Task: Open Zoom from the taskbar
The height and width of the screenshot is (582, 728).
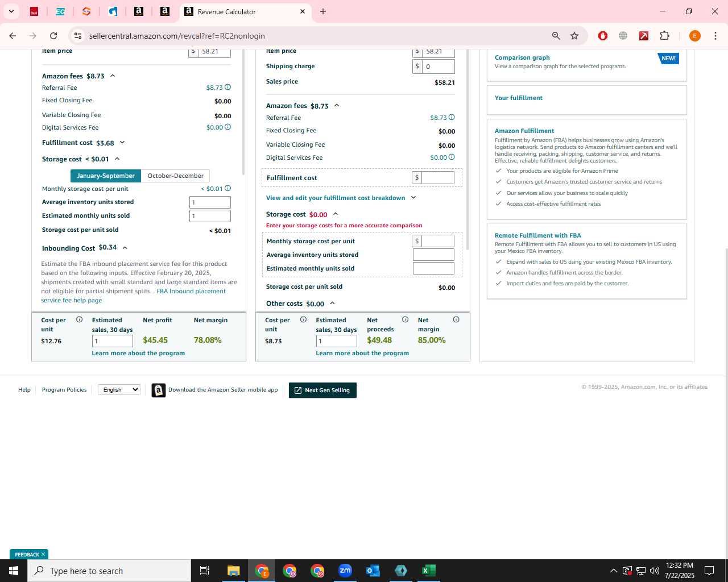Action: [345, 571]
